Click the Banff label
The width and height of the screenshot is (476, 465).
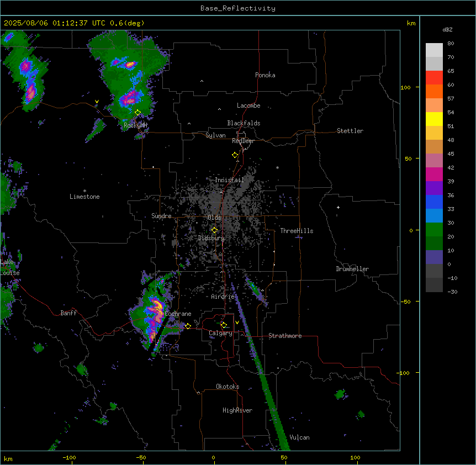(x=68, y=313)
